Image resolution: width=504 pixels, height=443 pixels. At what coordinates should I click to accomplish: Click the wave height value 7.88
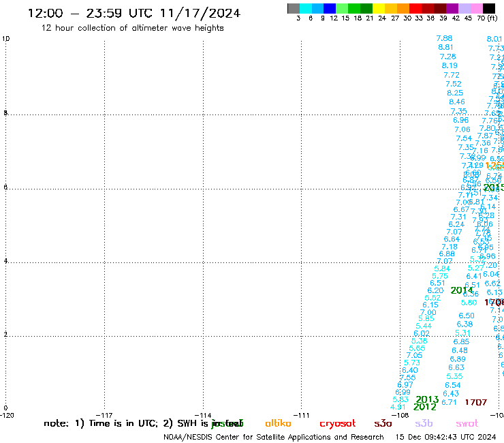[444, 38]
